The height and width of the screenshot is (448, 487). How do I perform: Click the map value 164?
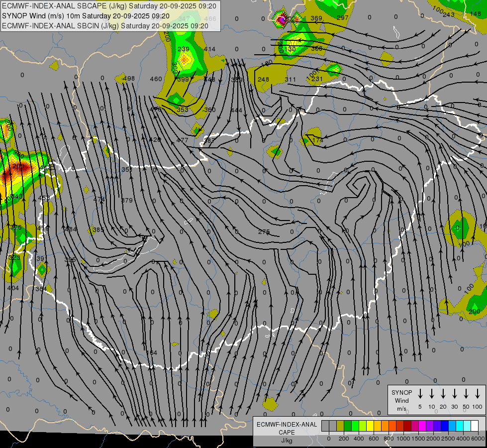click(x=152, y=352)
